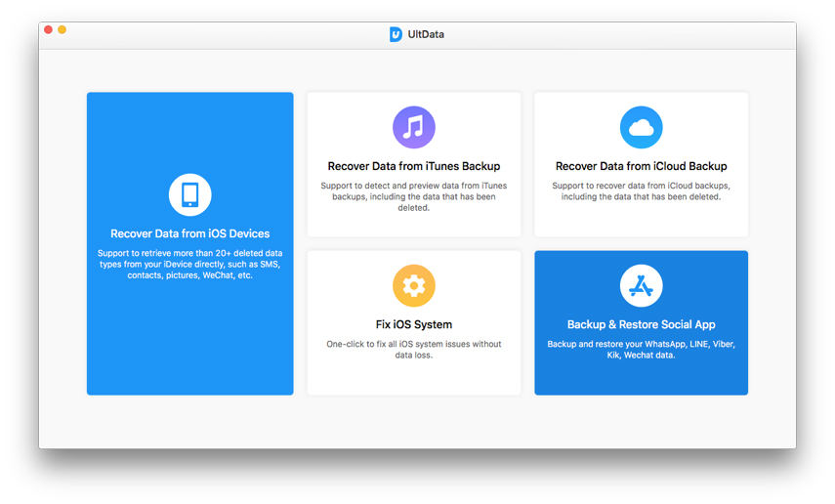Viewport: 835px width, 504px height.
Task: Open Recover Data from iTunes Backup title
Action: [414, 166]
